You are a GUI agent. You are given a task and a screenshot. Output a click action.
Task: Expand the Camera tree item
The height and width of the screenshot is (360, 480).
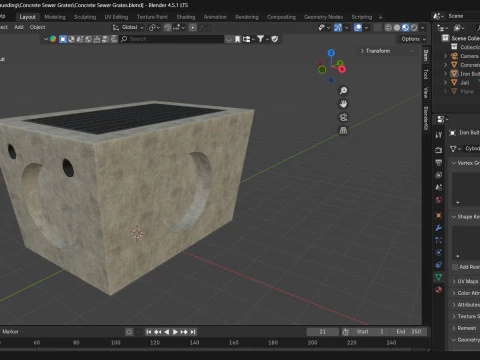446,56
